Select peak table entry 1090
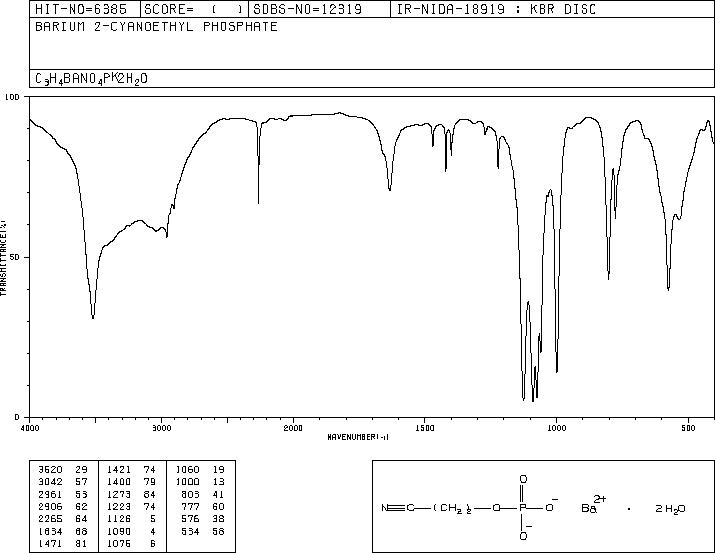 click(x=131, y=532)
